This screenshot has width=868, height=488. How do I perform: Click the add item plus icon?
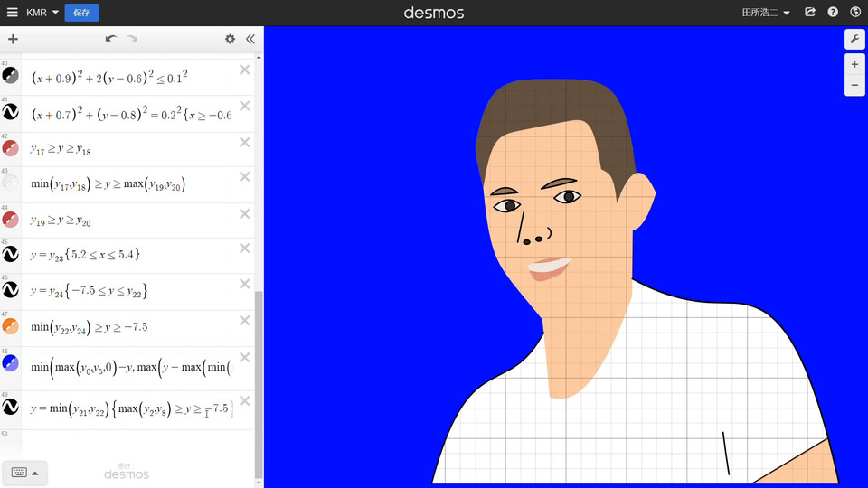tap(13, 40)
